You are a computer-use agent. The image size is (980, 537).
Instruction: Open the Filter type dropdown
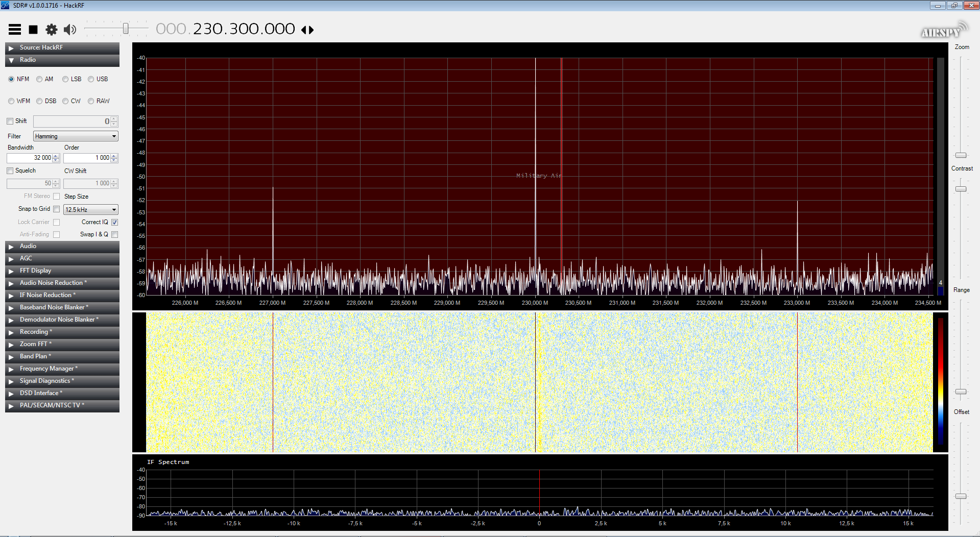[x=76, y=136]
